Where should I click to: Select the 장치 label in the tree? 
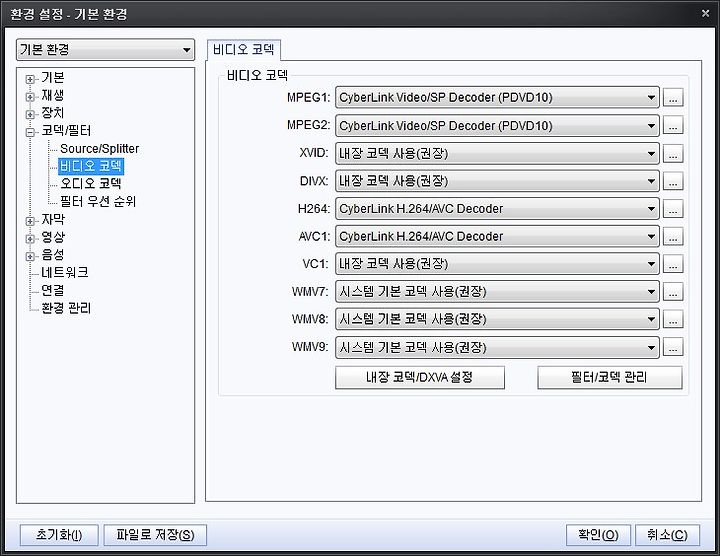pos(53,113)
